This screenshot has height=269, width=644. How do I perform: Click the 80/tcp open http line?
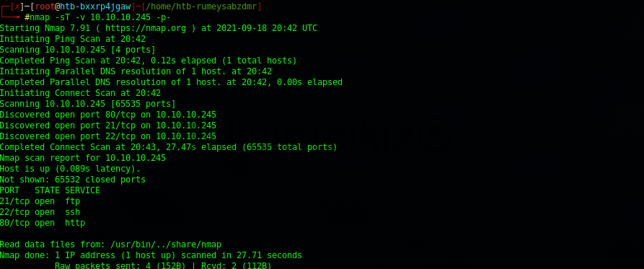pos(43,223)
